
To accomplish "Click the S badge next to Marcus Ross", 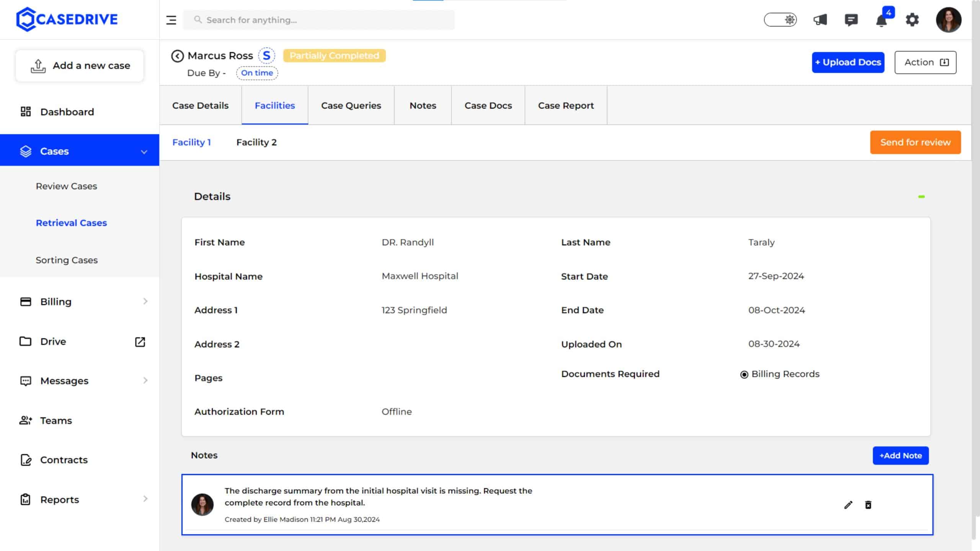I will tap(266, 55).
